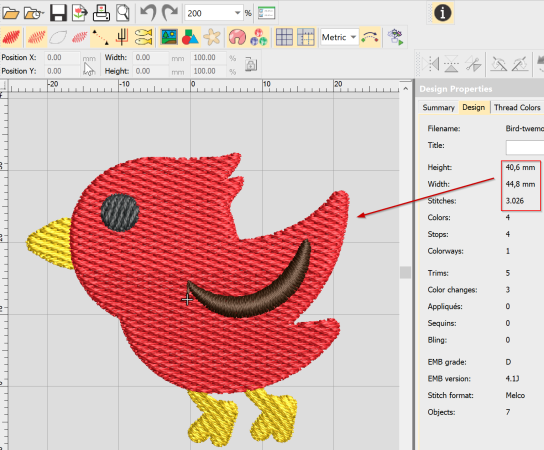Click the rotate right icon
Screen dimensions: 544x450
click(520, 63)
